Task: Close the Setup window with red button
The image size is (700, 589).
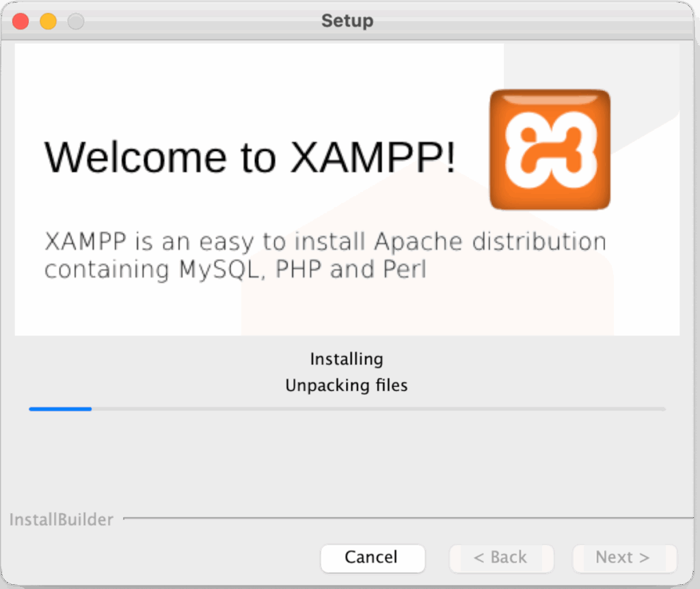Action: pos(21,21)
